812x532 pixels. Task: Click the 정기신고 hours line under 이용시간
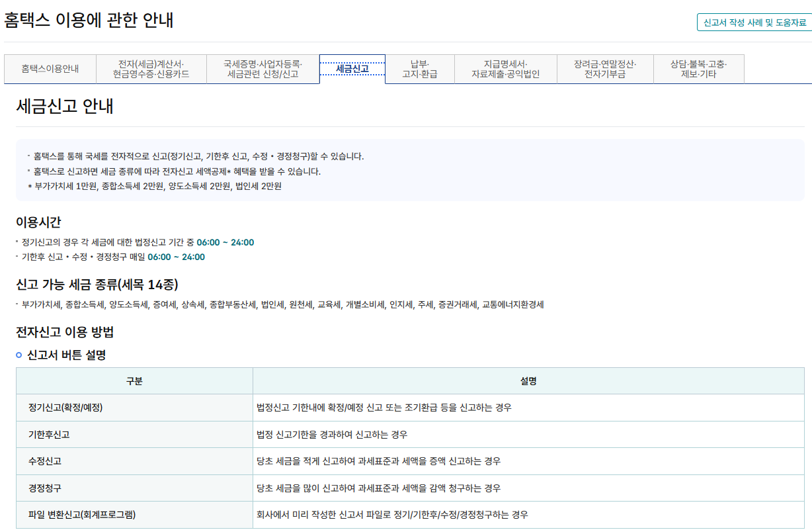(138, 242)
